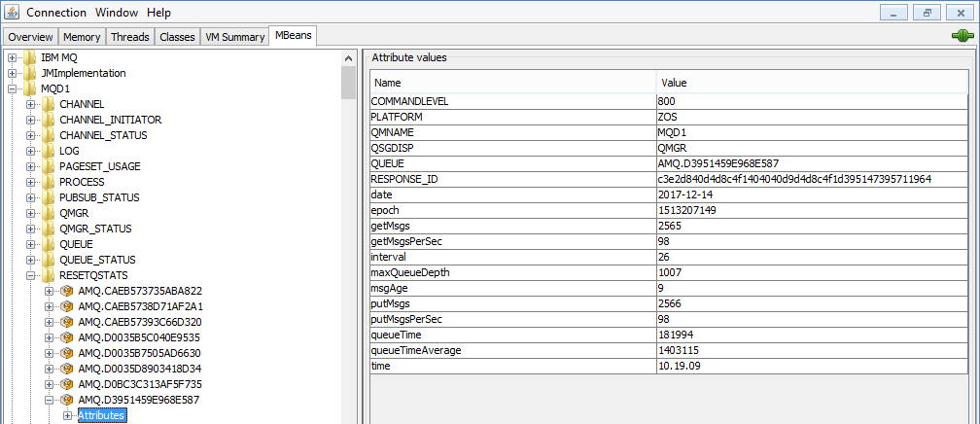Click the LOG folder icon
Screen dimensions: 980x424
[x=49, y=151]
